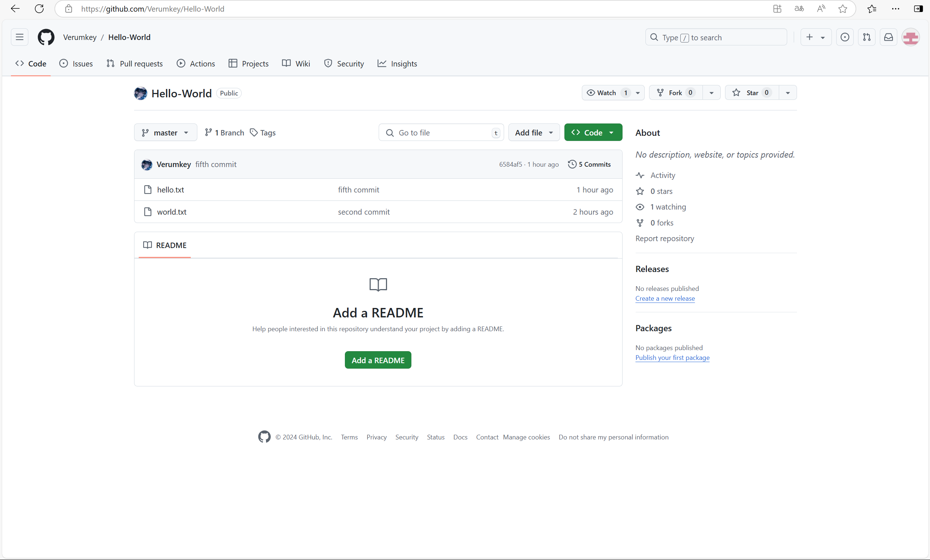Switch to the Pull requests tab
The image size is (930, 560).
pos(135,64)
